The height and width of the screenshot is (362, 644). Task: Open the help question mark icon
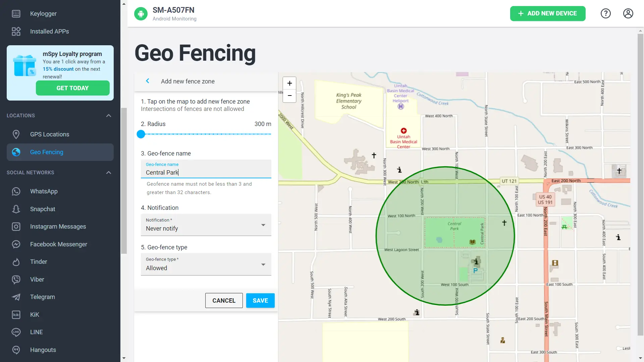pos(606,14)
